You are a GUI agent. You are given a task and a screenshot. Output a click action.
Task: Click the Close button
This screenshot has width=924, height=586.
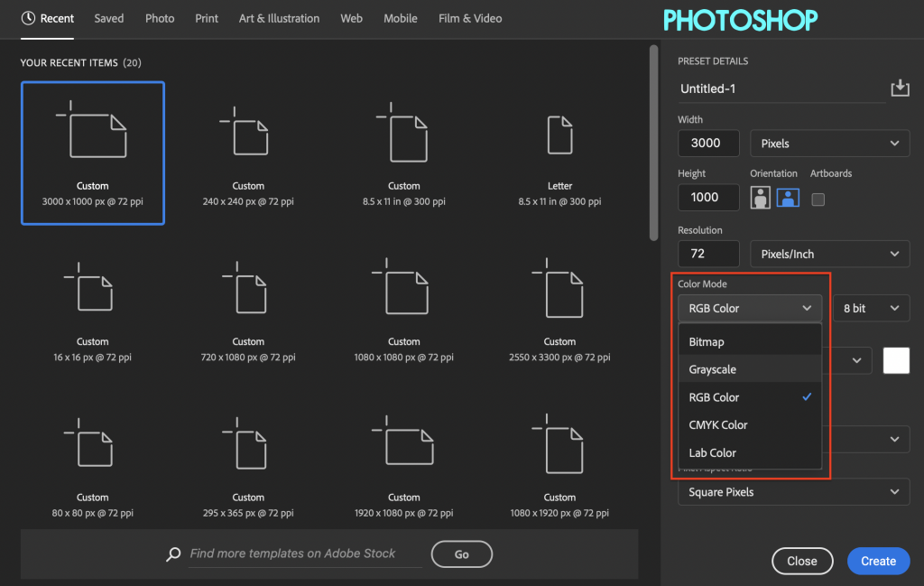802,562
